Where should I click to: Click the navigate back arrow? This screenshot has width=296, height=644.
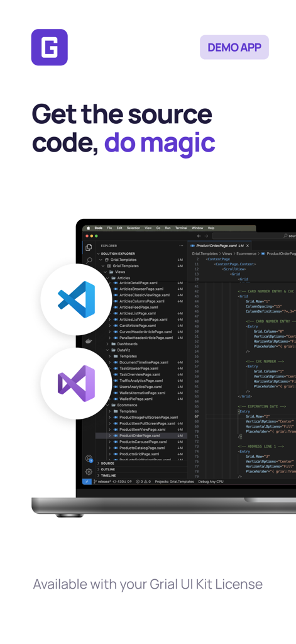tap(199, 236)
